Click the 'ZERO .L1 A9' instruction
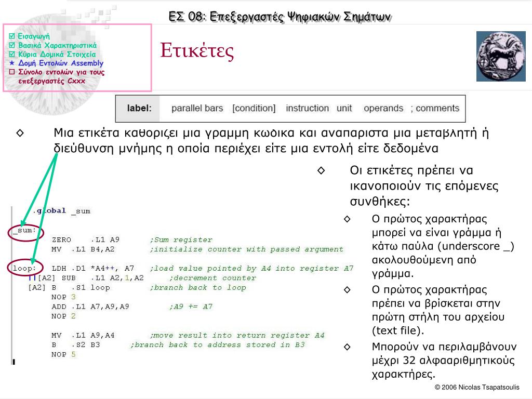The image size is (532, 399). click(86, 240)
